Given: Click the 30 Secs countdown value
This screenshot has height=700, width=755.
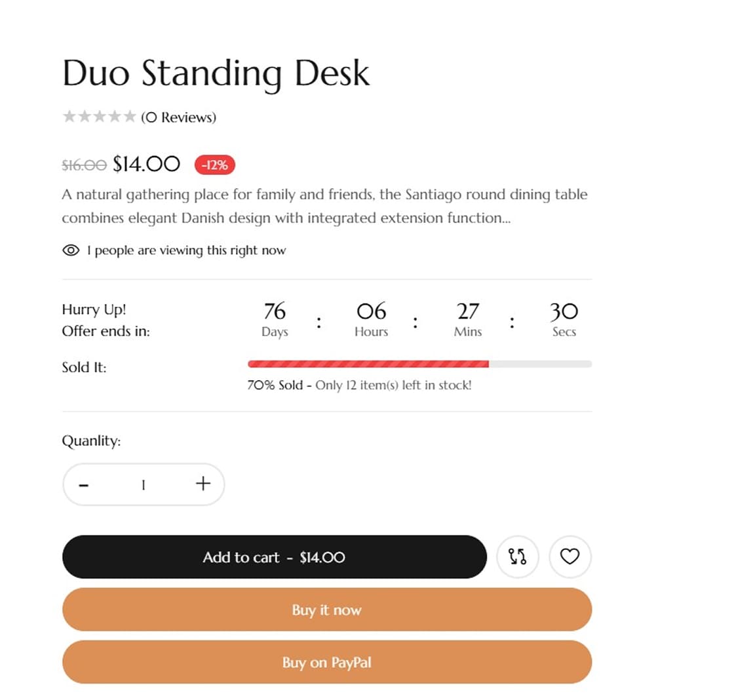Looking at the screenshot, I should [x=564, y=311].
